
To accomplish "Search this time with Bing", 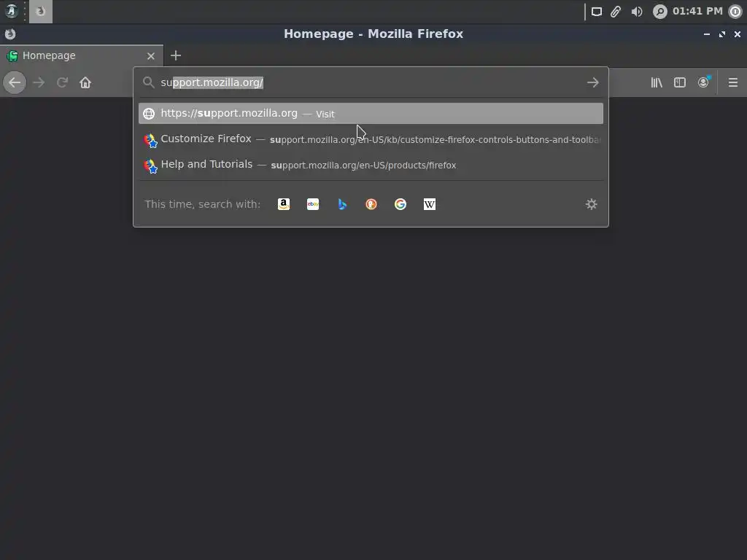I will pos(342,204).
